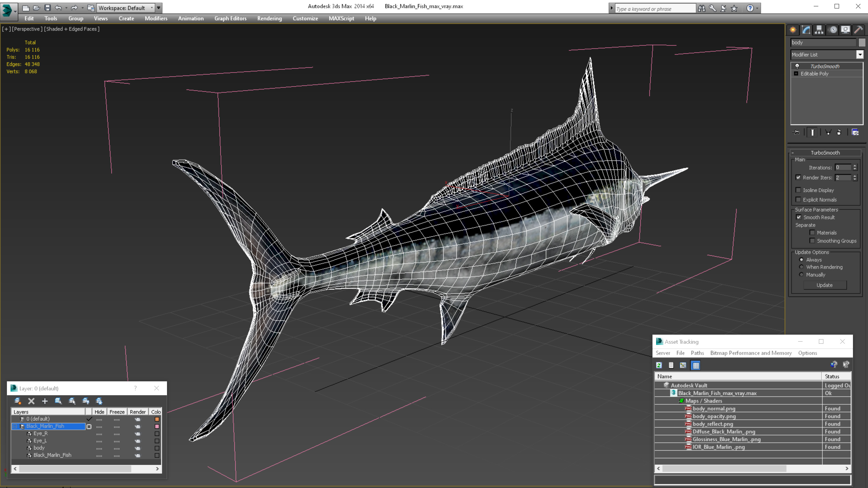Click the orange color swatch of layer 0 (default)
The height and width of the screenshot is (488, 868).
157,419
